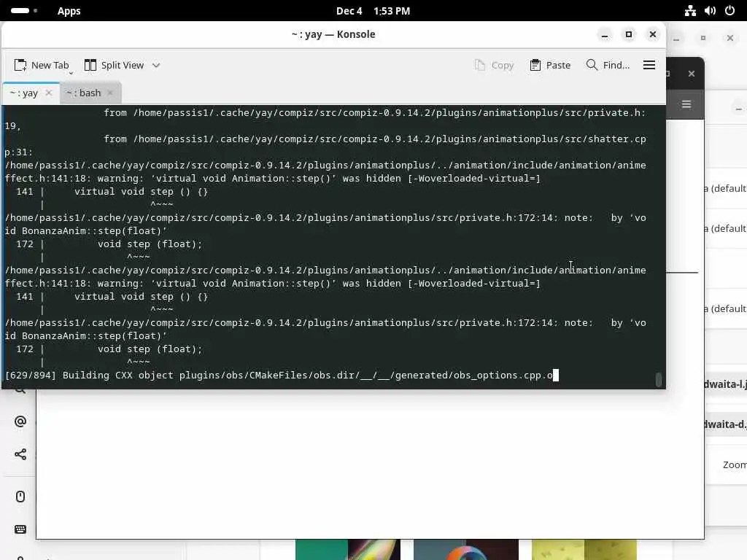Screen dimensions: 747x560
Task: Open the clock showing Dec 4 1:53 PM
Action: tap(373, 11)
